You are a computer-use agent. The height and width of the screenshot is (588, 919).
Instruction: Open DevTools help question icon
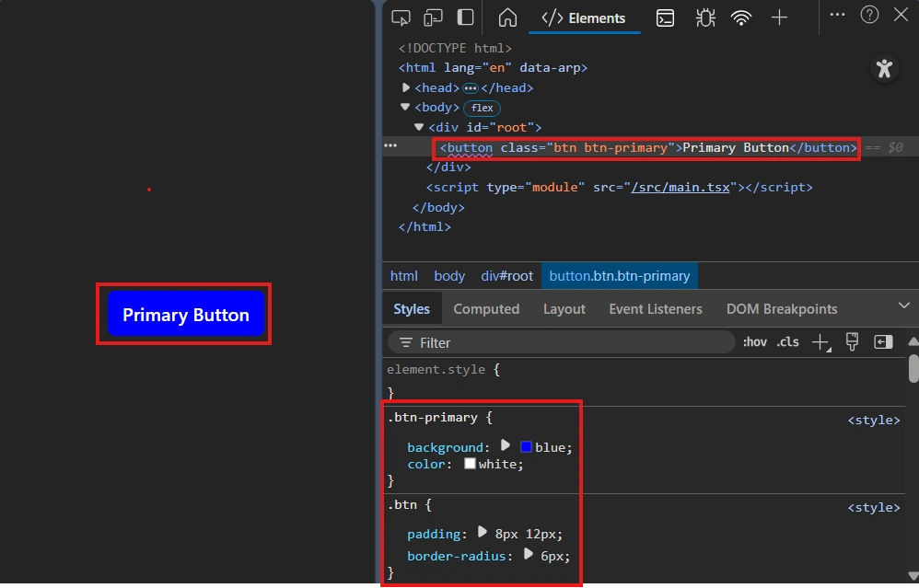[x=869, y=15]
